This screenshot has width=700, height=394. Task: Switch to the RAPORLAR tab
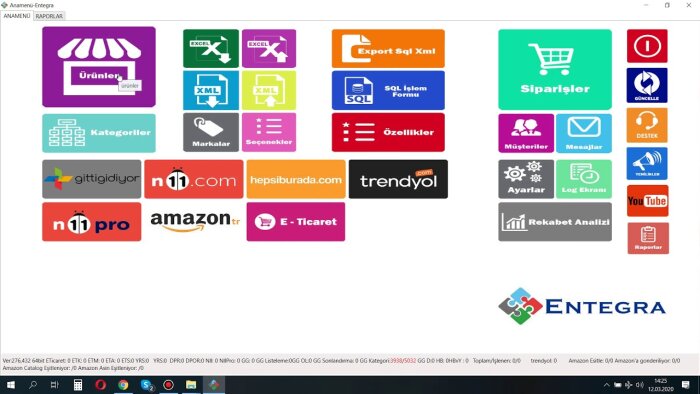point(49,16)
